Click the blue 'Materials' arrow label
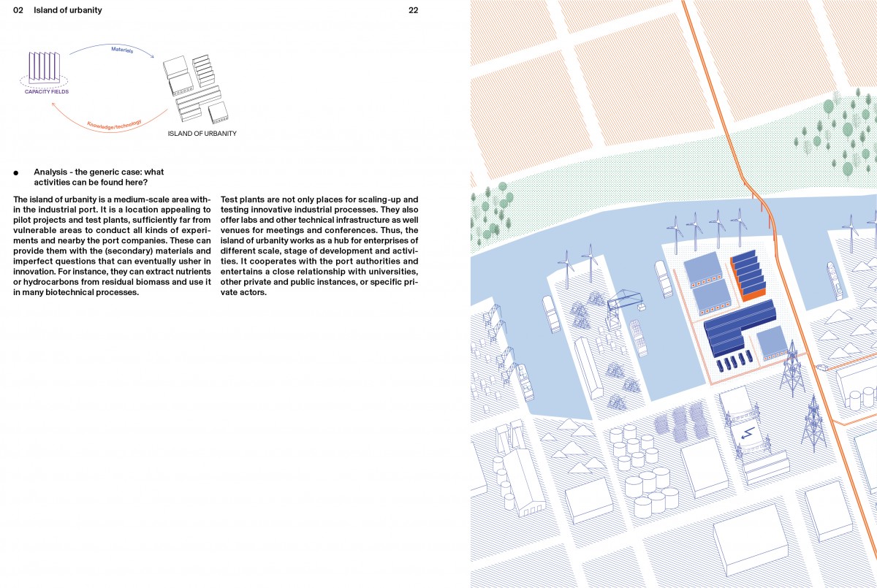Screen dimensions: 877x588 click(x=122, y=50)
